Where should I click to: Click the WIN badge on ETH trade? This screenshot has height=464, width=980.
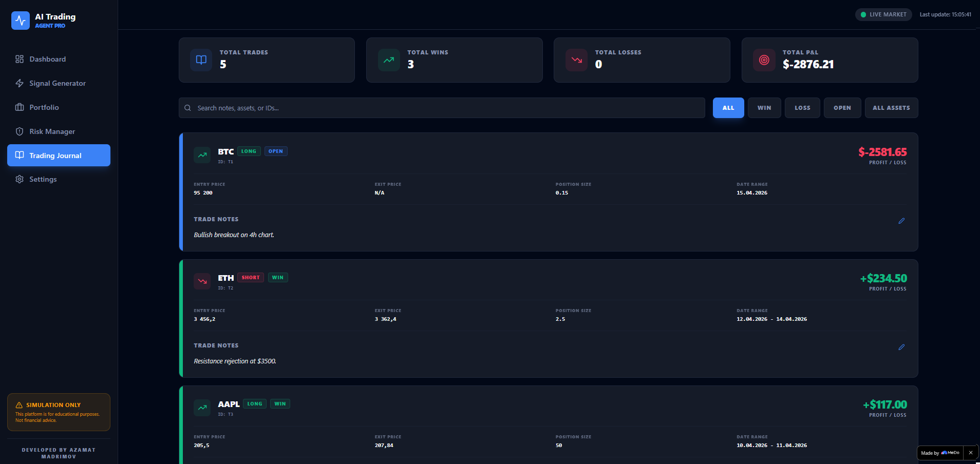click(x=278, y=278)
